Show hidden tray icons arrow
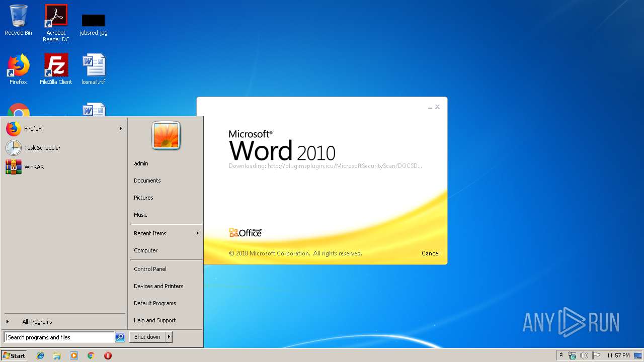The height and width of the screenshot is (362, 644). 561,355
